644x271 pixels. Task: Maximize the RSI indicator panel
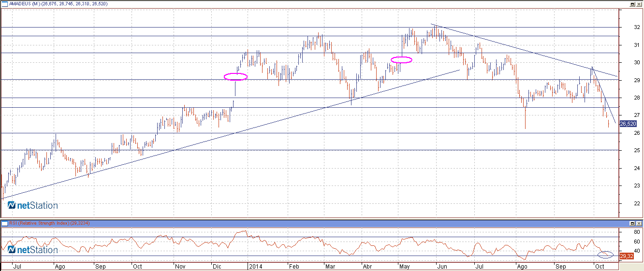tap(633, 224)
